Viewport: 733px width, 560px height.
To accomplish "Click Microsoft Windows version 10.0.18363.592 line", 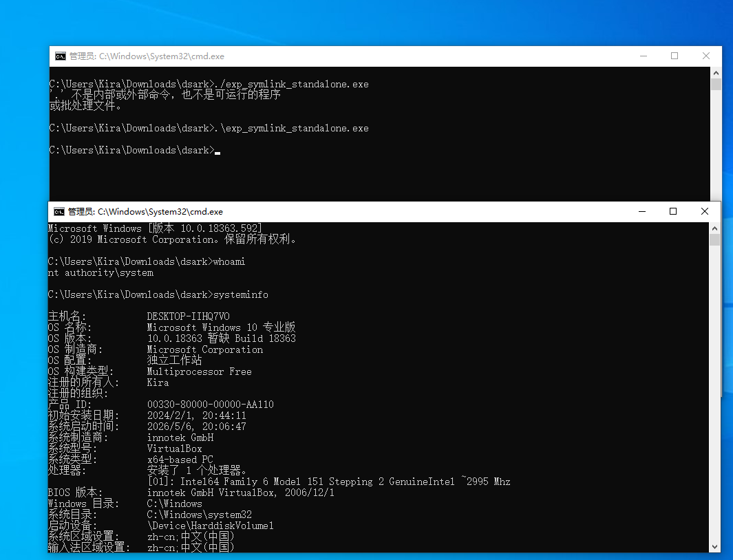I will click(x=155, y=228).
